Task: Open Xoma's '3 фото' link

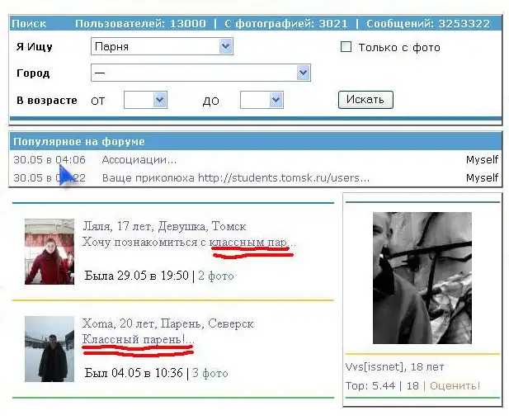Action: click(x=210, y=373)
